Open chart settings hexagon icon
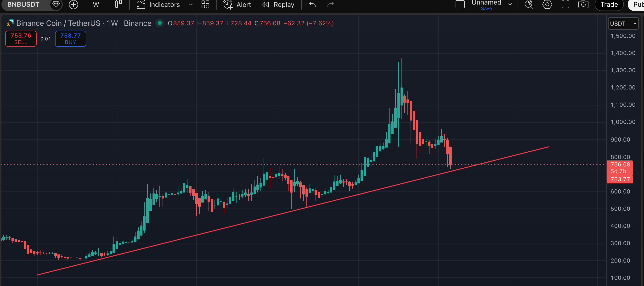Viewport: 644px width, 286px height. (547, 5)
